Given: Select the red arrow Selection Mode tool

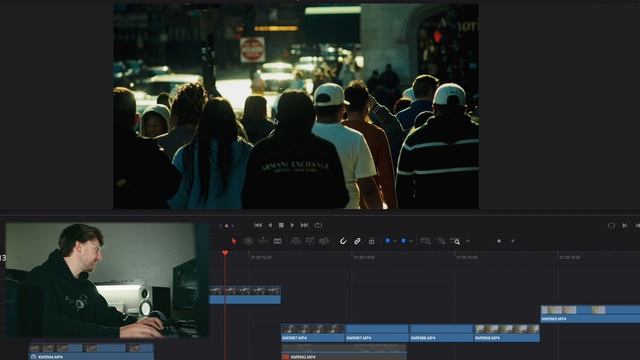Looking at the screenshot, I should point(234,241).
